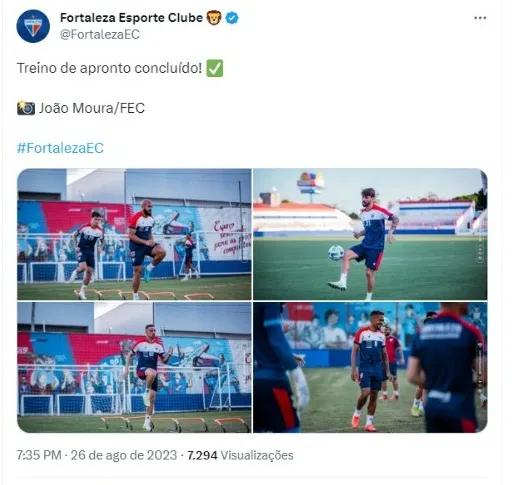Open bottom-left photo of player jumping hurdles
The image size is (517, 485).
click(134, 367)
